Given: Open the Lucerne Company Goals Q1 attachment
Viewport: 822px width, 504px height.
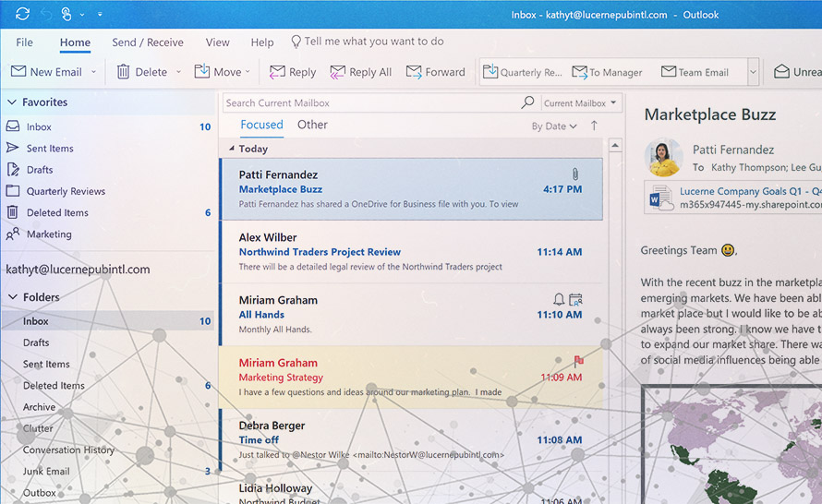Looking at the screenshot, I should [x=734, y=198].
